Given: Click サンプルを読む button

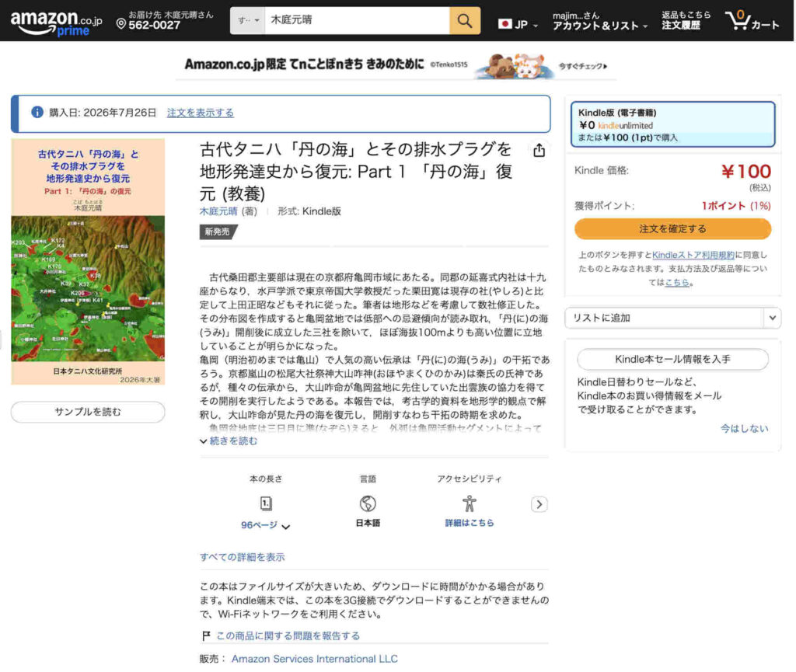Looking at the screenshot, I should [x=88, y=412].
